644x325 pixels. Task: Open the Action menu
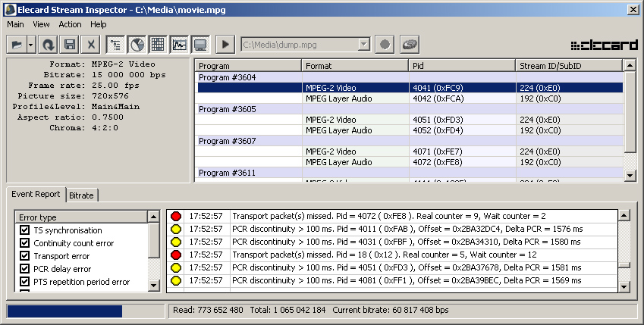(x=70, y=24)
